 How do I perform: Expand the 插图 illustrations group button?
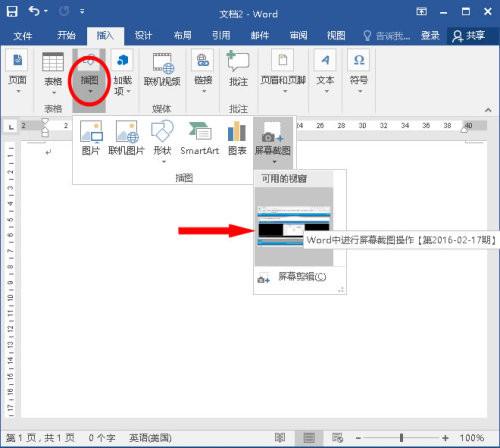[89, 80]
